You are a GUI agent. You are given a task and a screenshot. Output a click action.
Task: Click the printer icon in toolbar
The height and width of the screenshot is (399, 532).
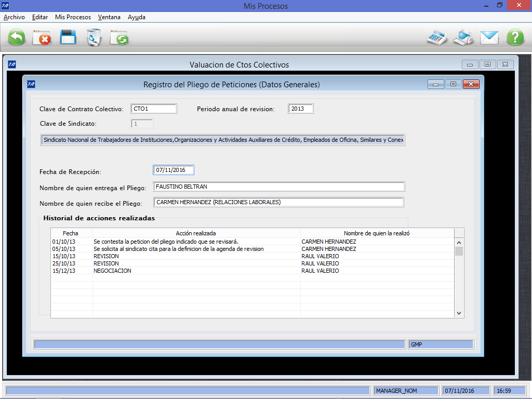click(x=463, y=37)
